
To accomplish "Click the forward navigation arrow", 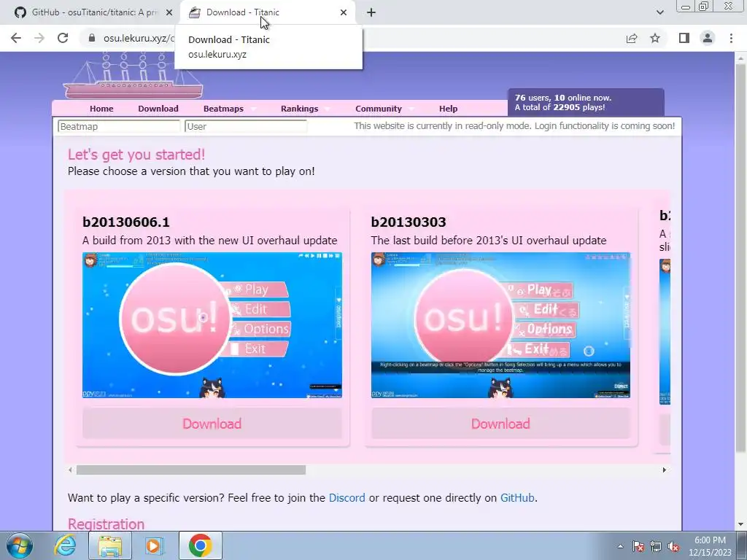I will (39, 38).
